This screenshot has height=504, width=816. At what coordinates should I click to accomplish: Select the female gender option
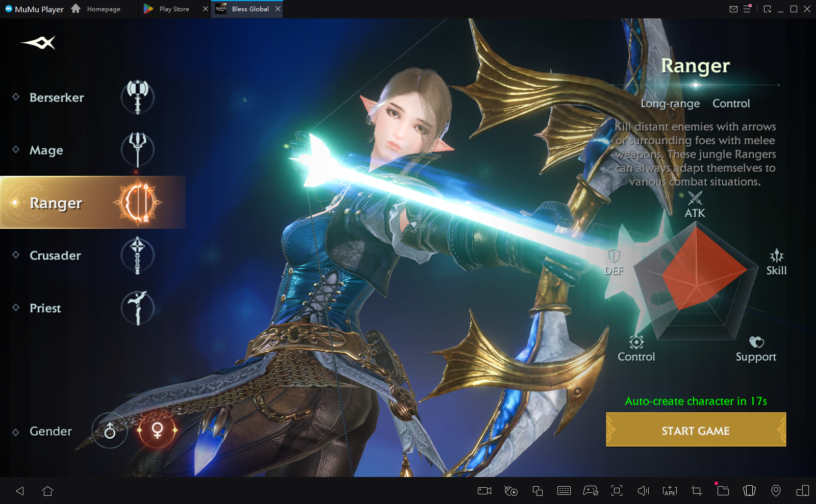(158, 431)
